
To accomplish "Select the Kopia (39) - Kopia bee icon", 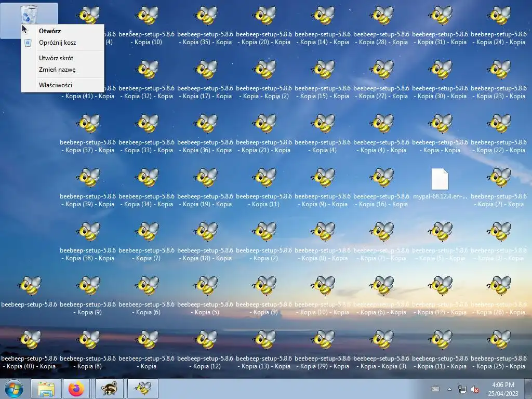I will click(88, 177).
